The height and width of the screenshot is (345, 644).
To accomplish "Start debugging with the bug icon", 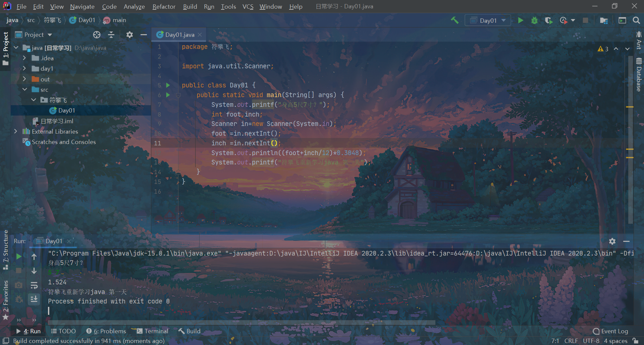I will click(x=534, y=20).
